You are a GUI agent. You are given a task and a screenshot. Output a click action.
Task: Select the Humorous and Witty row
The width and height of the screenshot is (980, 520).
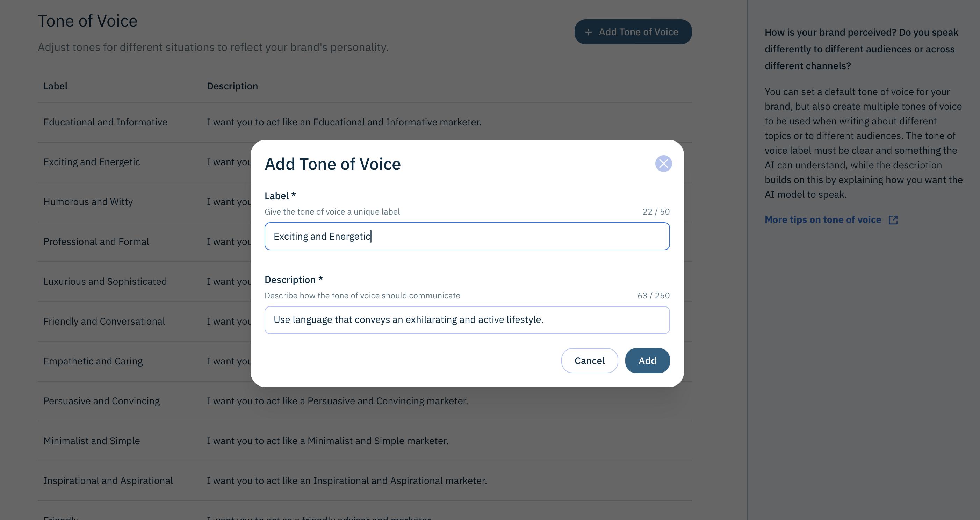tap(144, 202)
